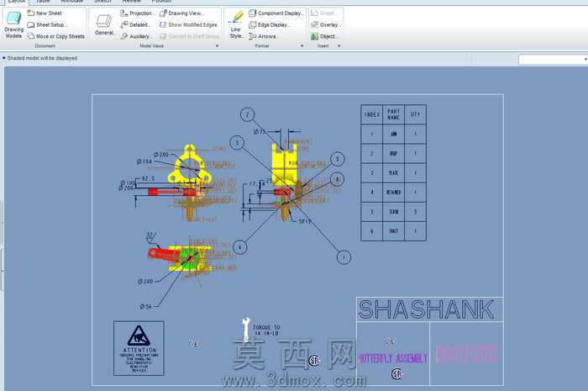This screenshot has height=391, width=588.
Task: Click Show Modified Edges
Action: point(188,24)
